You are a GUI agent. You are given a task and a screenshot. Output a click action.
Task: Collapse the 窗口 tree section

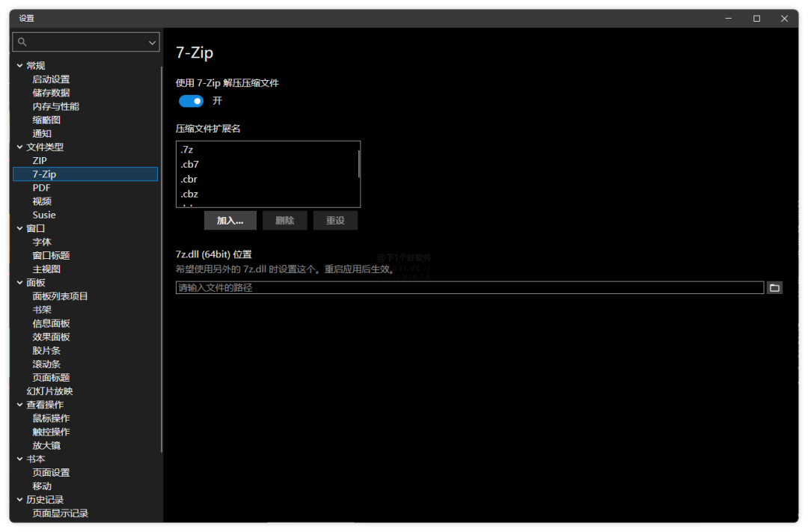[x=19, y=228]
